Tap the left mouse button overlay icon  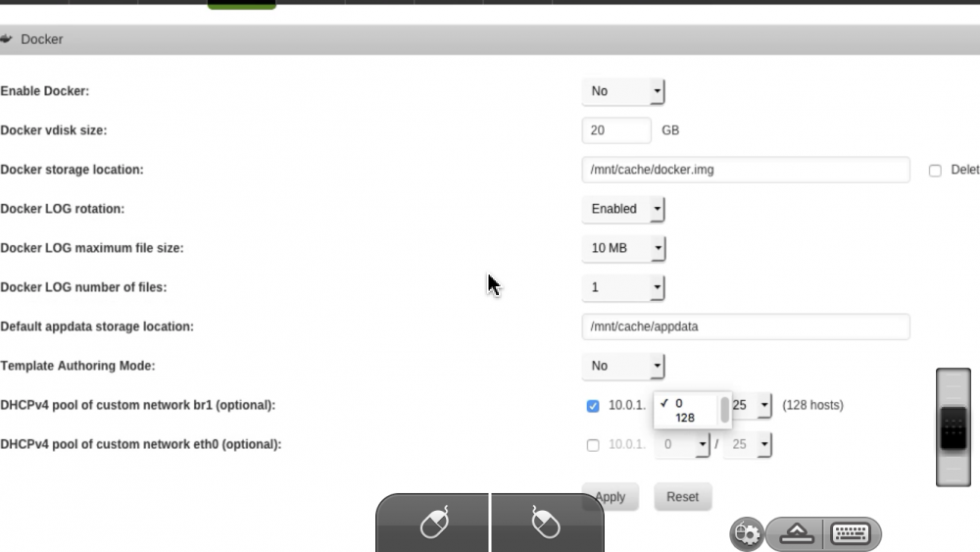pos(433,523)
